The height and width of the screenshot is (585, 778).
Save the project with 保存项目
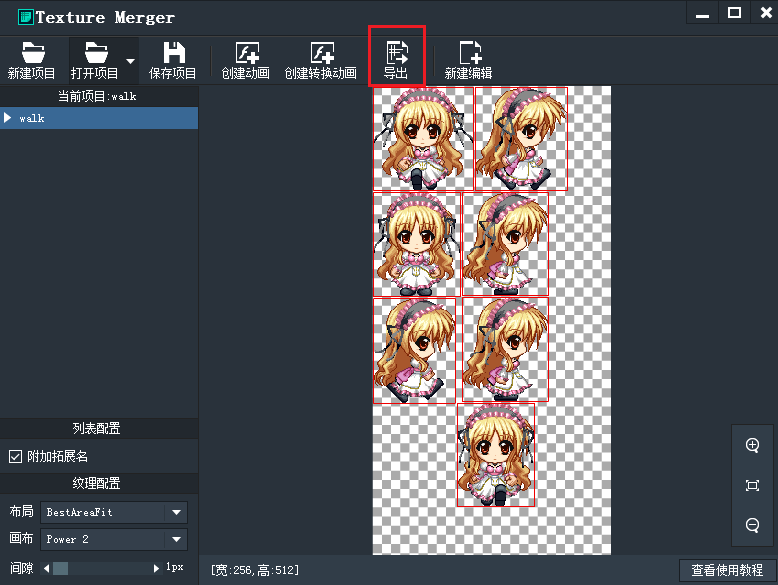pyautogui.click(x=173, y=61)
